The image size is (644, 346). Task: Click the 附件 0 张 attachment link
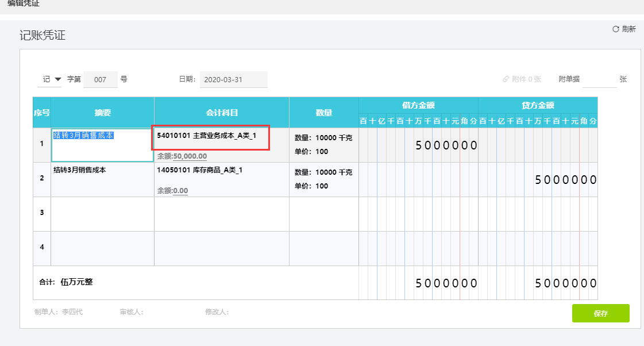[522, 79]
